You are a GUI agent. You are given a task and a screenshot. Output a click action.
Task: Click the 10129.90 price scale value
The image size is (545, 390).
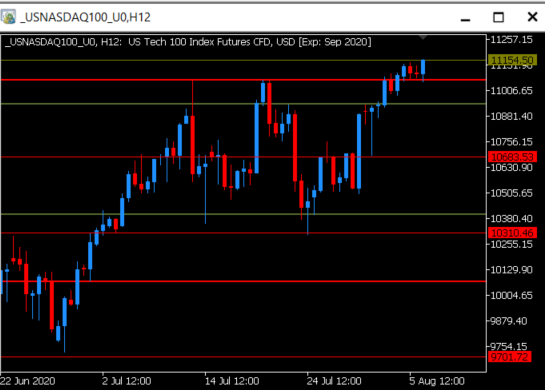(511, 270)
